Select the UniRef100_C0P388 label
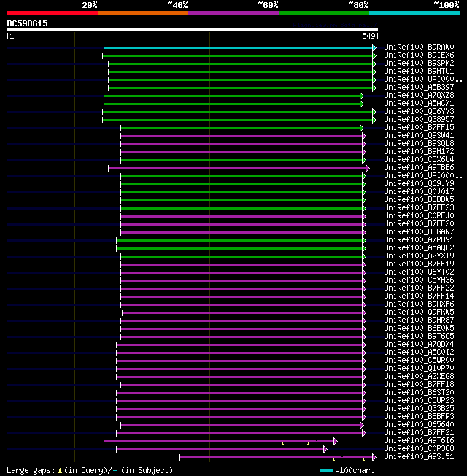This screenshot has height=476, width=467. coord(419,449)
